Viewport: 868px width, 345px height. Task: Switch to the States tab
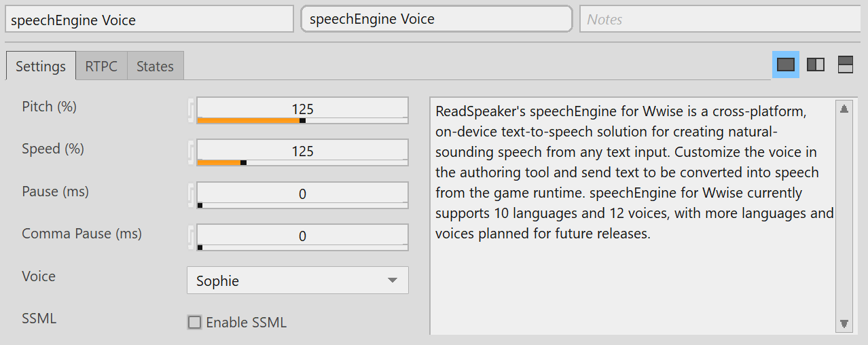(x=155, y=67)
